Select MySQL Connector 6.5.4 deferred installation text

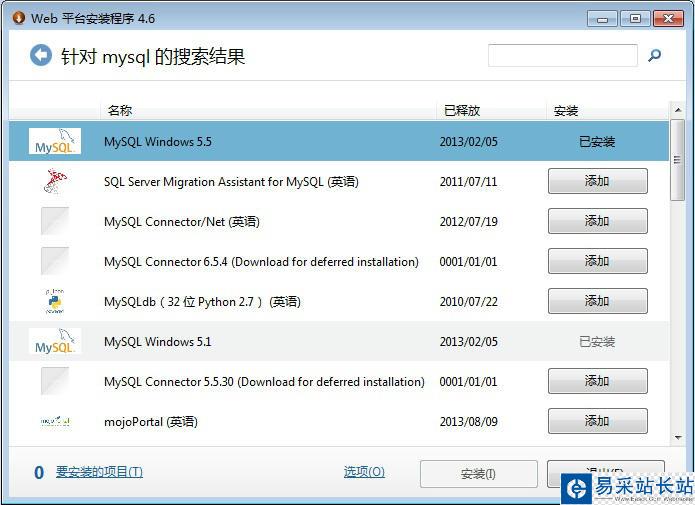coord(261,262)
